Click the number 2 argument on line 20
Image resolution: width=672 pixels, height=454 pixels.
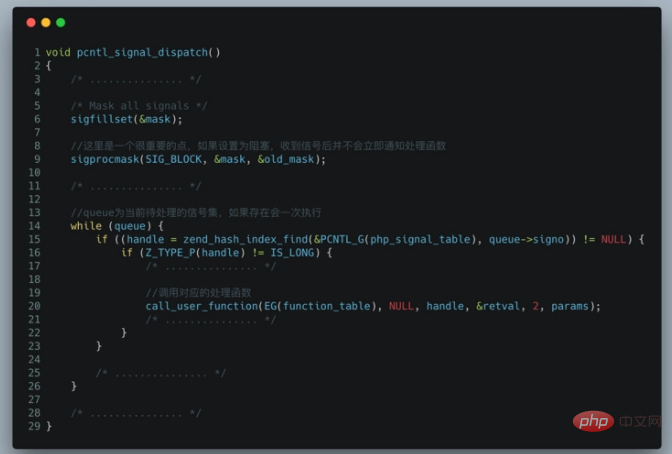[x=536, y=306]
